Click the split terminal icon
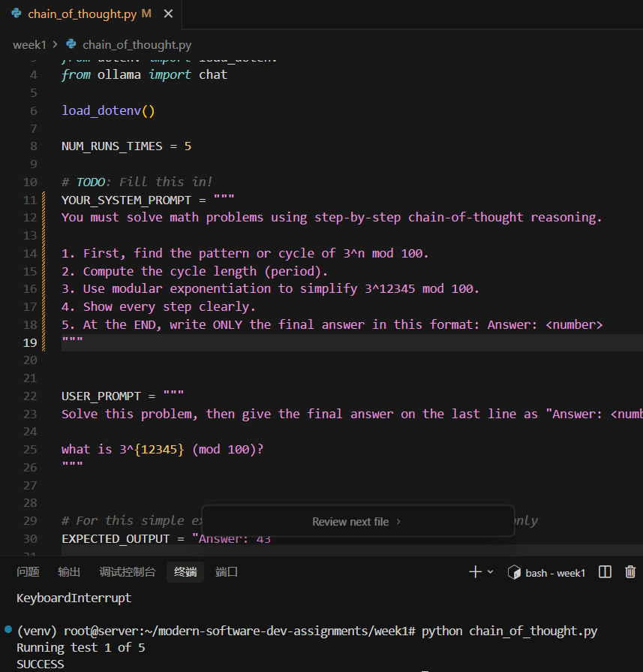Viewport: 643px width, 672px height. click(605, 572)
